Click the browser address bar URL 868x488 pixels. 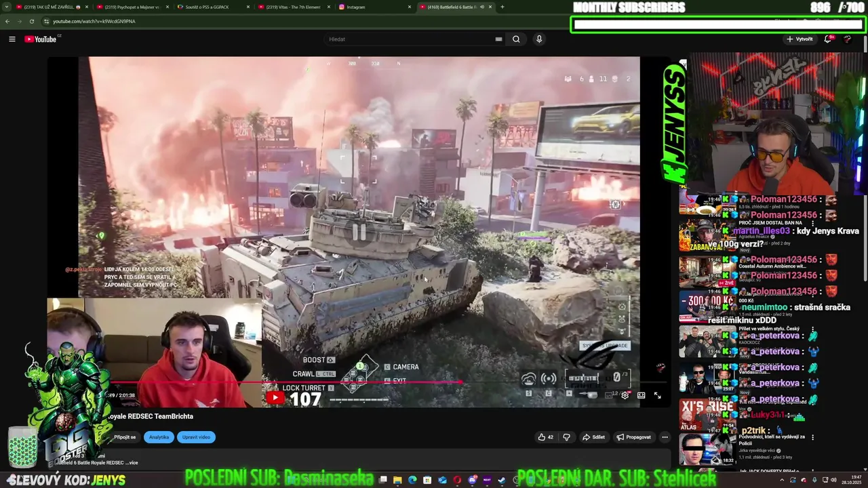point(94,21)
